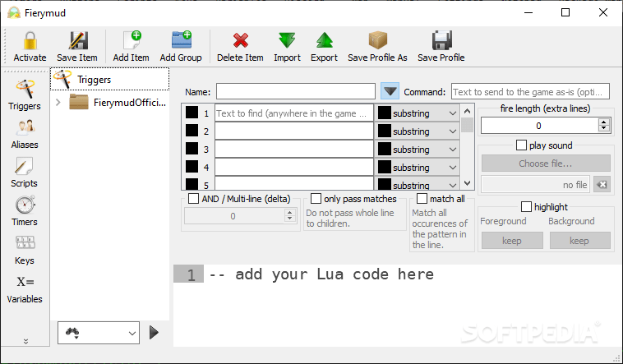Click the pattern 2 text field
The width and height of the screenshot is (623, 364).
(x=294, y=131)
